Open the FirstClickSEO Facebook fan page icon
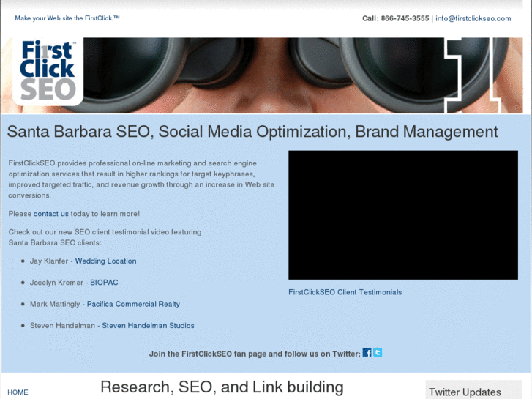Screen dimensions: 532x399 pyautogui.click(x=367, y=352)
